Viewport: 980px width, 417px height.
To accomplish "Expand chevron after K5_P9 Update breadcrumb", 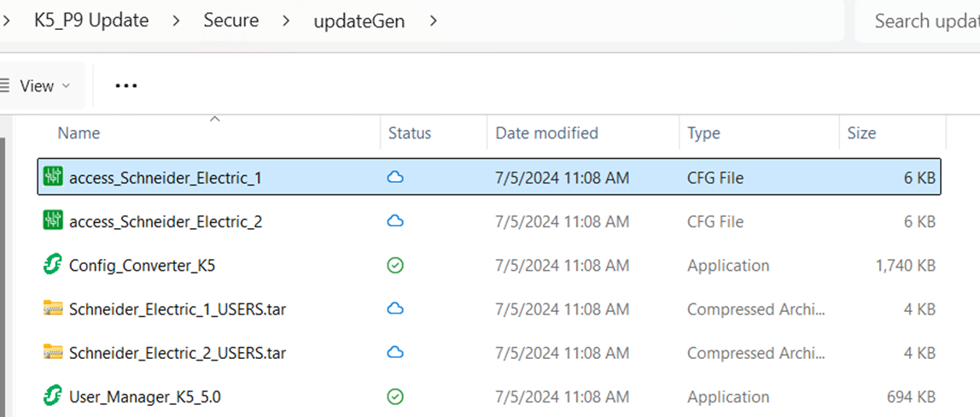I will [176, 21].
